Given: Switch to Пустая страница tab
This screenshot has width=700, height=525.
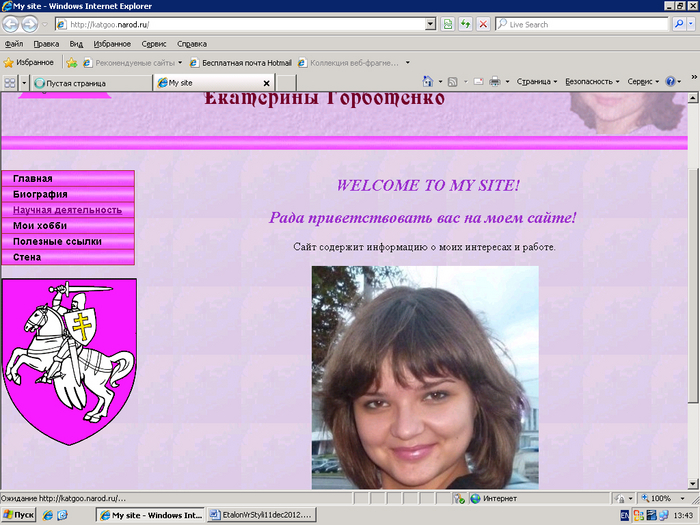Looking at the screenshot, I should (92, 83).
